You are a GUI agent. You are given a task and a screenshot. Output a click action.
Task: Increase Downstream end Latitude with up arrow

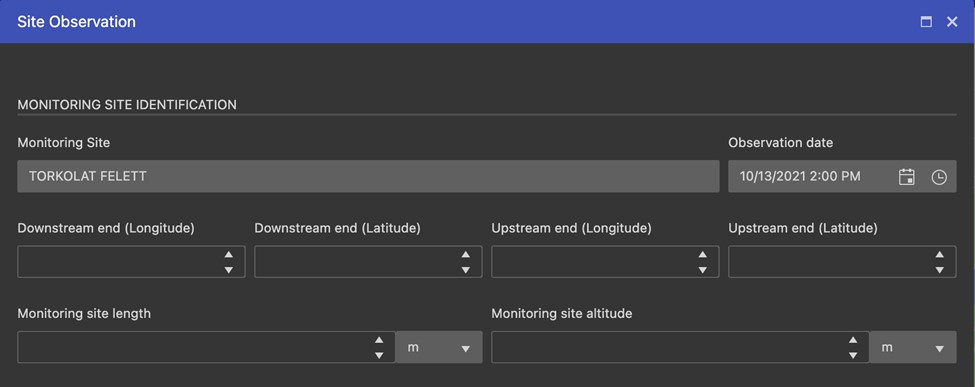tap(465, 254)
